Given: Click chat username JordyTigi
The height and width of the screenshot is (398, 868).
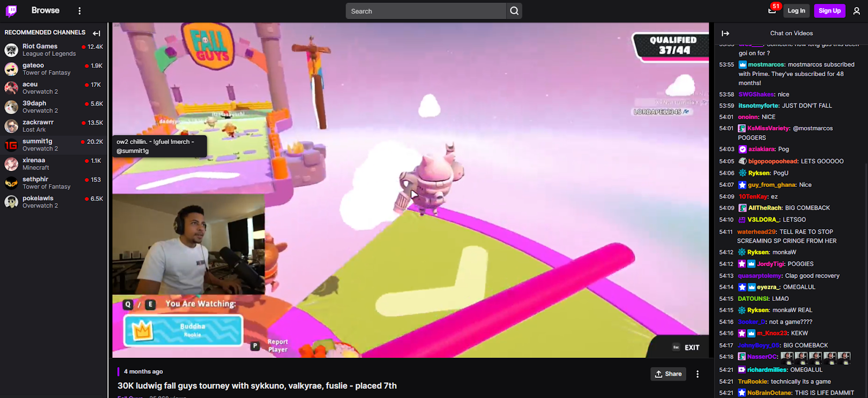Looking at the screenshot, I should pos(770,264).
